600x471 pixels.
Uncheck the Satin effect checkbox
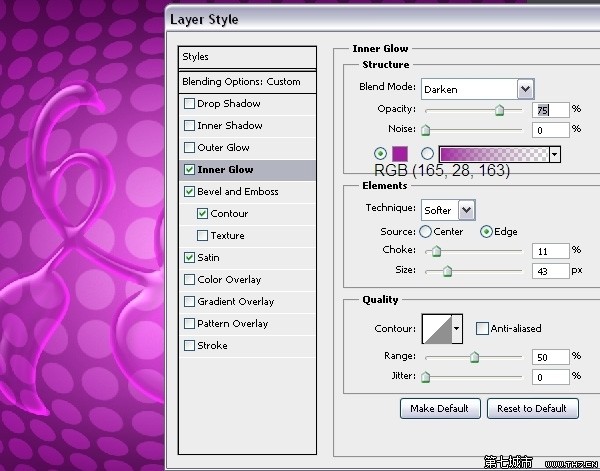coord(190,258)
